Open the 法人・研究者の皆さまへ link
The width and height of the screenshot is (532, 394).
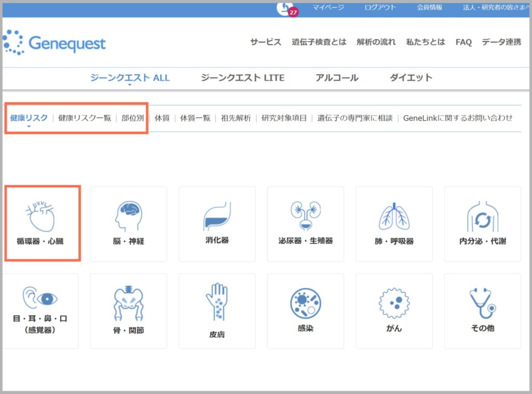(496, 7)
